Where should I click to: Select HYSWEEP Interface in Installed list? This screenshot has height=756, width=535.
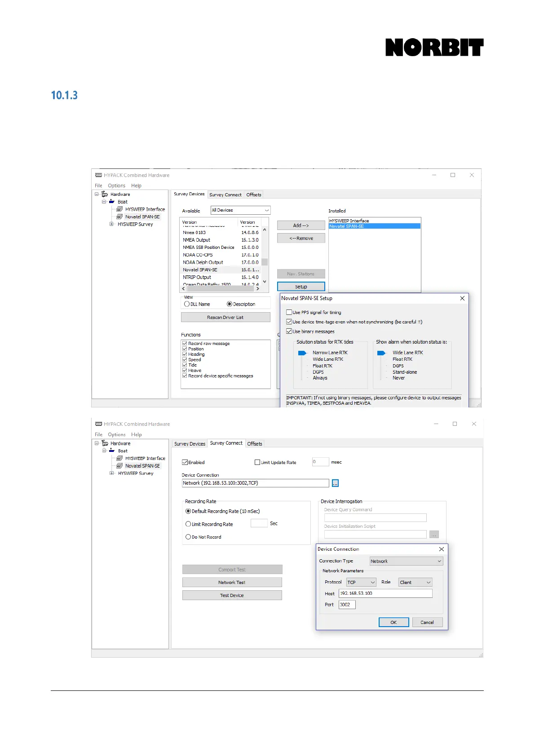click(x=375, y=221)
